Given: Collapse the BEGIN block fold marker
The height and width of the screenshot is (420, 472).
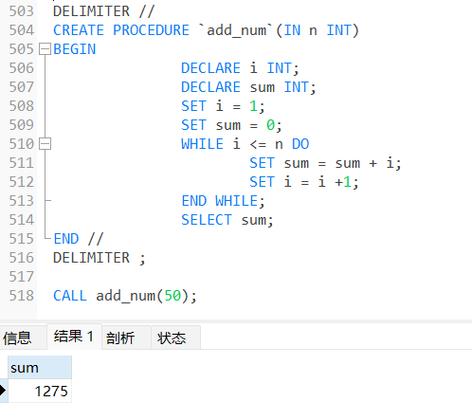Looking at the screenshot, I should click(45, 49).
